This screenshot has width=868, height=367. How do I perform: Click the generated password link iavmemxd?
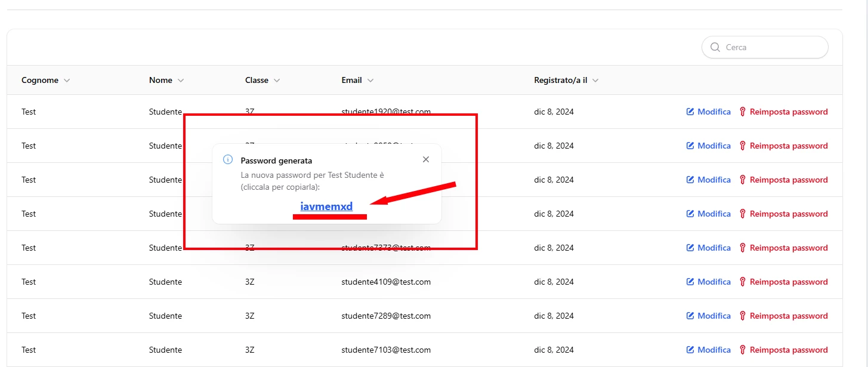tap(326, 206)
